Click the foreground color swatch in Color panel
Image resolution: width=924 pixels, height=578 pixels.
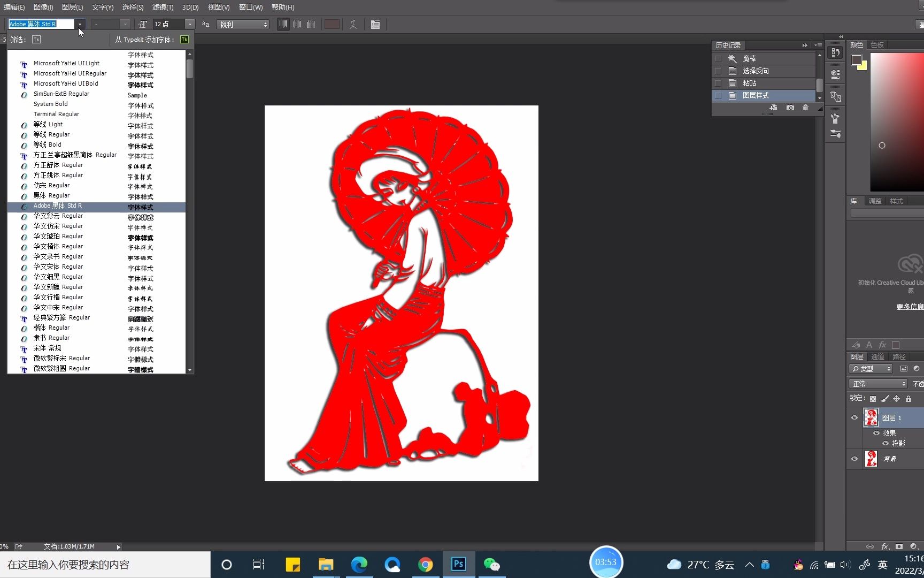857,60
